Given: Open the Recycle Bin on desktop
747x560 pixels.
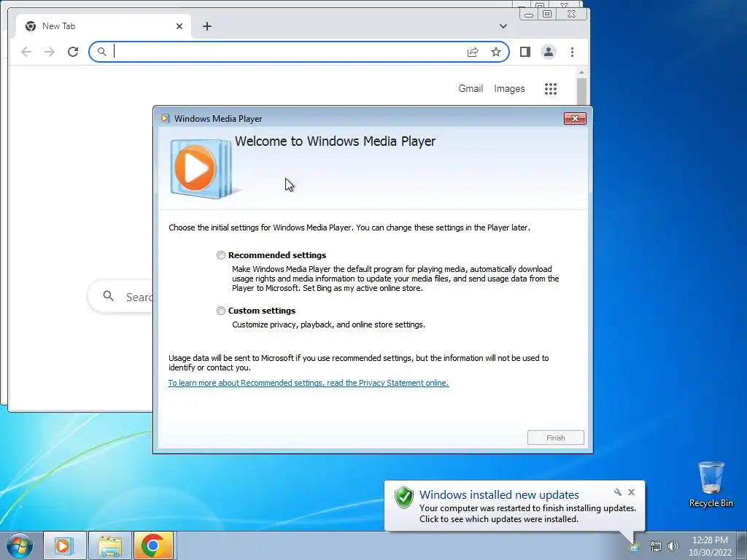Looking at the screenshot, I should 711,484.
